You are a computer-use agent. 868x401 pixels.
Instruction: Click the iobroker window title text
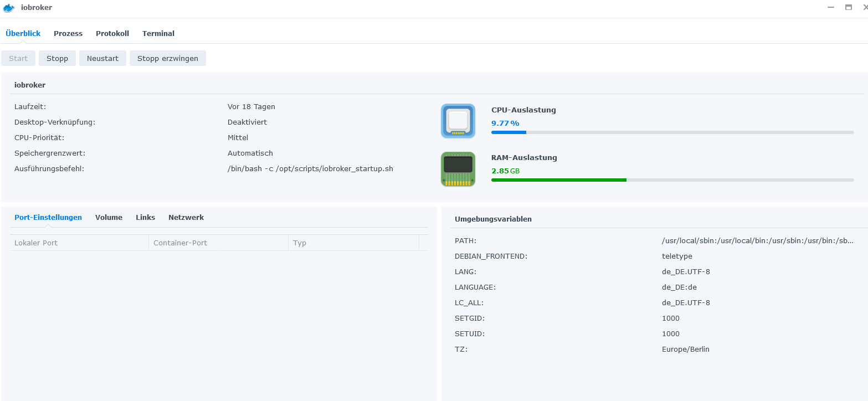click(x=37, y=7)
